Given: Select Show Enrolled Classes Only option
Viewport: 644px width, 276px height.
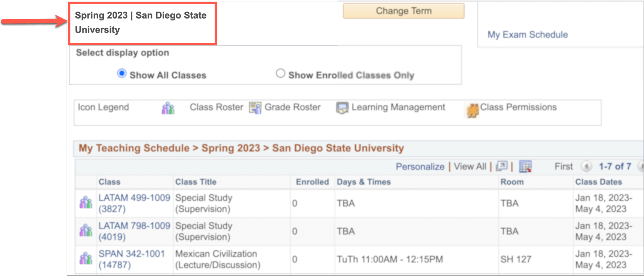Looking at the screenshot, I should pos(281,73).
